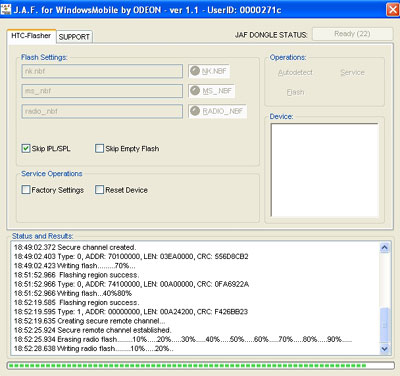The image size is (400, 376).
Task: Click the MS_NBF file browse icon
Action: point(195,91)
